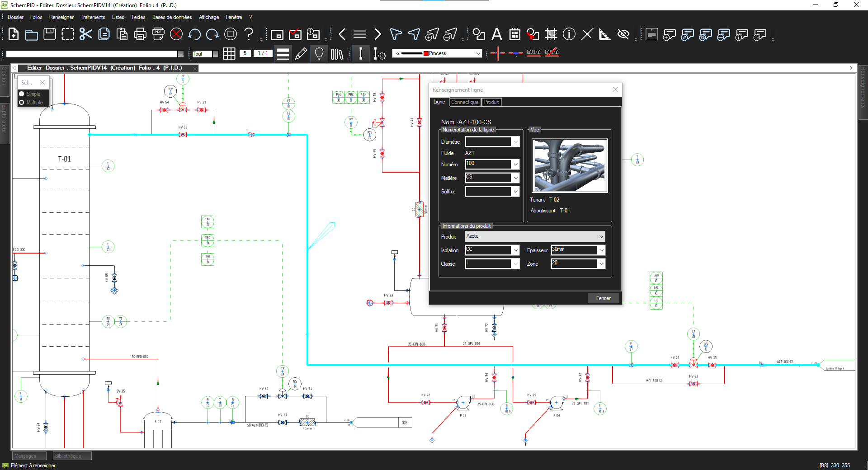Click the crossed-eye hide visibility icon
Viewport: 868px width, 470px height.
click(x=623, y=34)
